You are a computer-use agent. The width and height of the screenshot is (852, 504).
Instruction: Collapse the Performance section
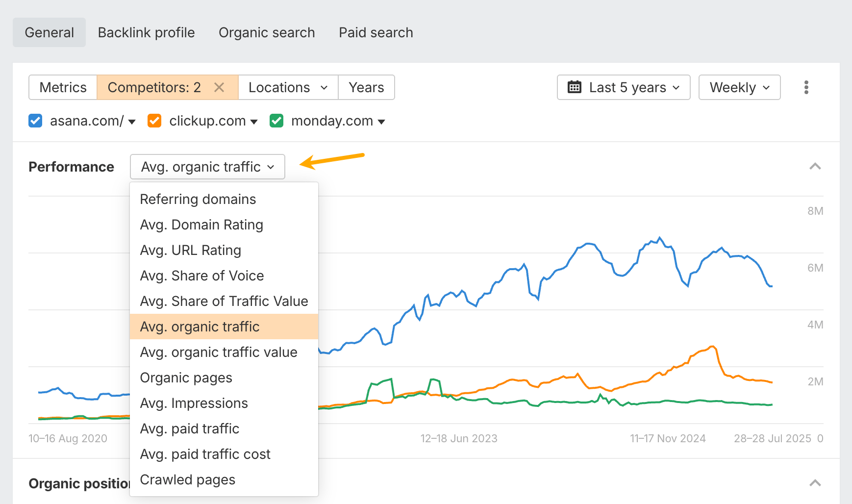(815, 167)
